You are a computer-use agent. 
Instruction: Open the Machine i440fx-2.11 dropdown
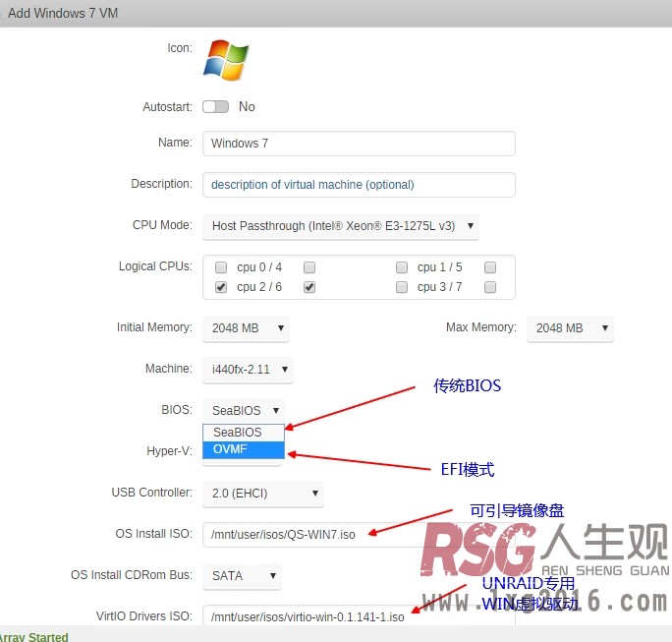pyautogui.click(x=248, y=370)
